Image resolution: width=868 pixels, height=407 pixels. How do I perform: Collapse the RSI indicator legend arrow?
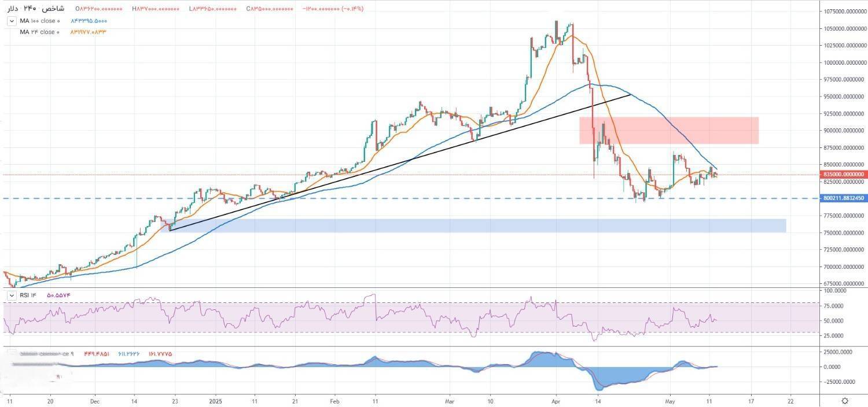[x=11, y=295]
